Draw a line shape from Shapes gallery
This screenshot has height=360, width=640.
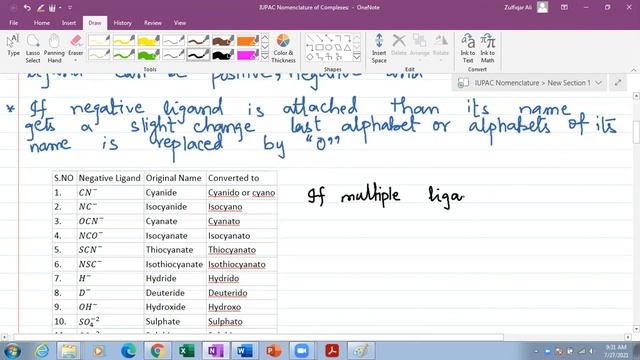point(310,38)
